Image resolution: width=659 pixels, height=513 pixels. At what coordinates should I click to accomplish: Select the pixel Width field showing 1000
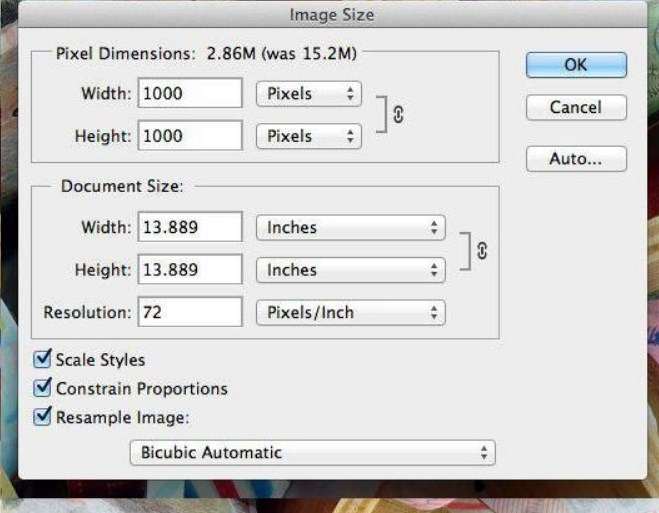tap(190, 94)
